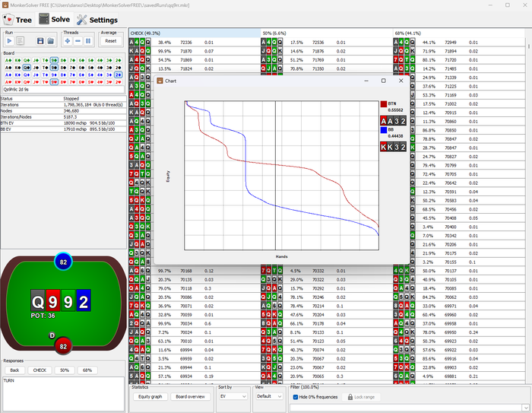Screen dimensions: 532x413
Task: Maximize the Chart window
Action: (x=383, y=81)
